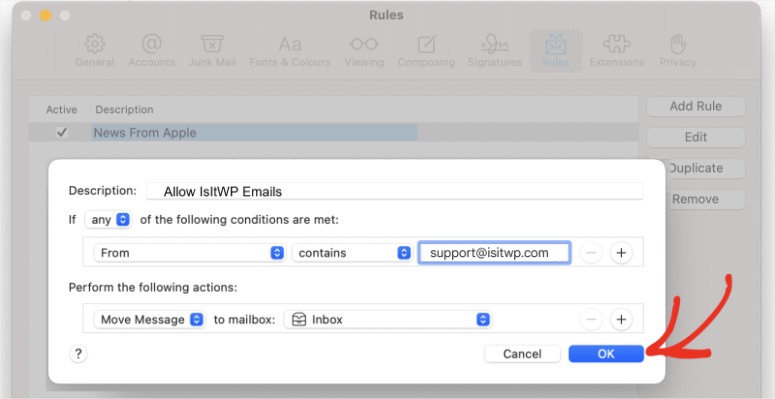775x399 pixels.
Task: Remove condition with the minus button
Action: coord(591,253)
